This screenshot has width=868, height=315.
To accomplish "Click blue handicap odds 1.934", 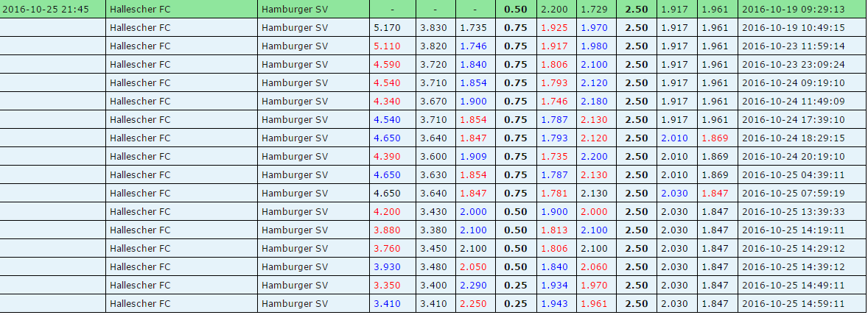I will (x=554, y=285).
